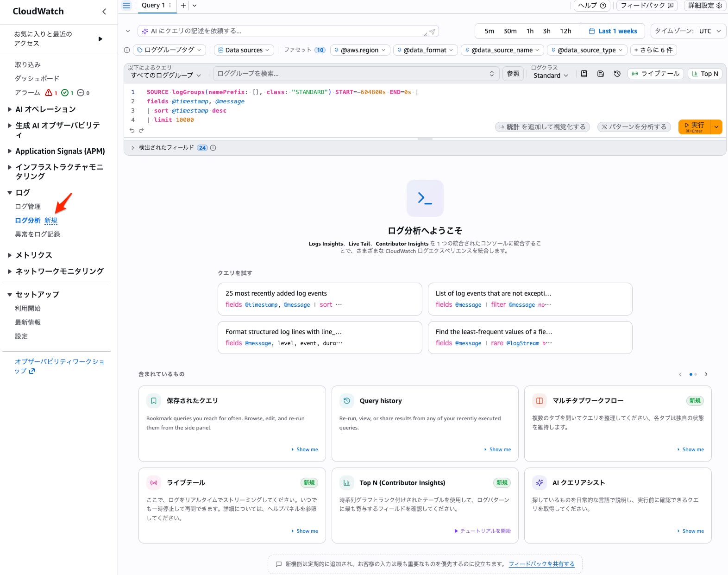
Task: Click チュートリアルを開始 on Top N card
Action: (x=483, y=531)
